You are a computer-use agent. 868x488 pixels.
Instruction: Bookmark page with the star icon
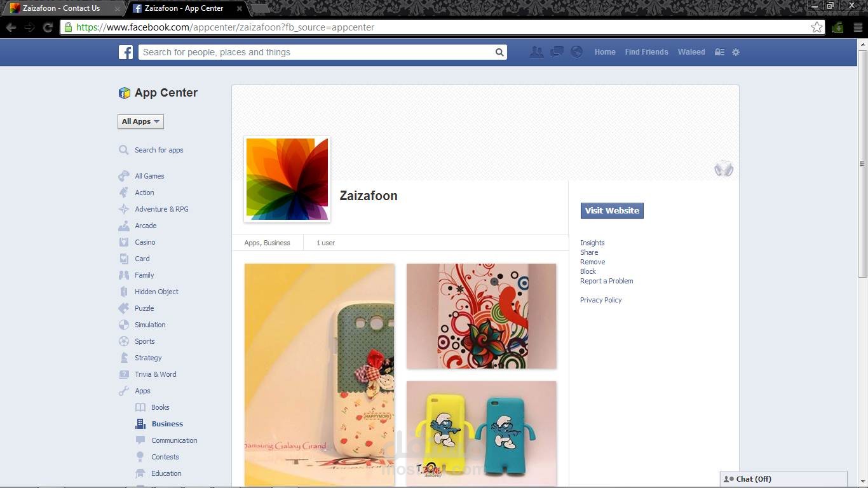click(817, 27)
